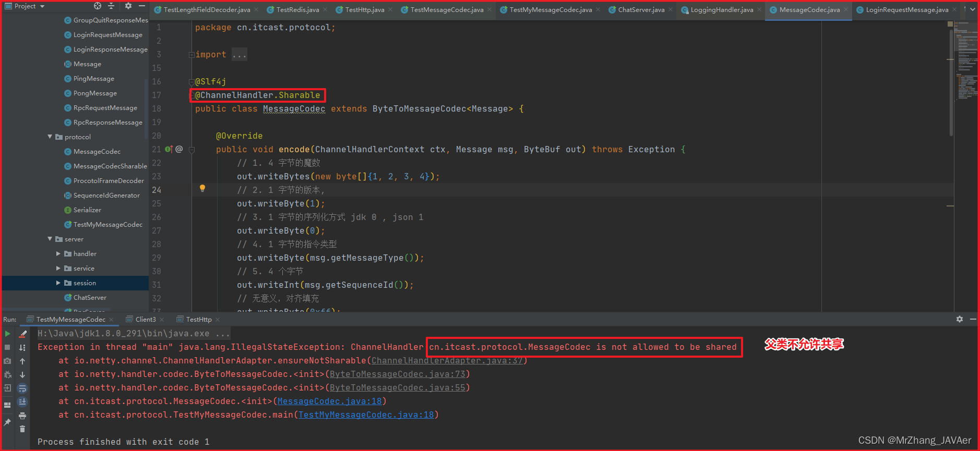The height and width of the screenshot is (451, 980).
Task: Expand the service folder
Action: tap(58, 268)
